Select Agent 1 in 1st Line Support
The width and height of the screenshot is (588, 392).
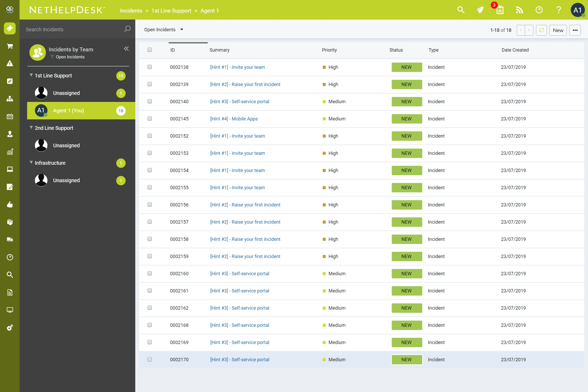coord(68,111)
